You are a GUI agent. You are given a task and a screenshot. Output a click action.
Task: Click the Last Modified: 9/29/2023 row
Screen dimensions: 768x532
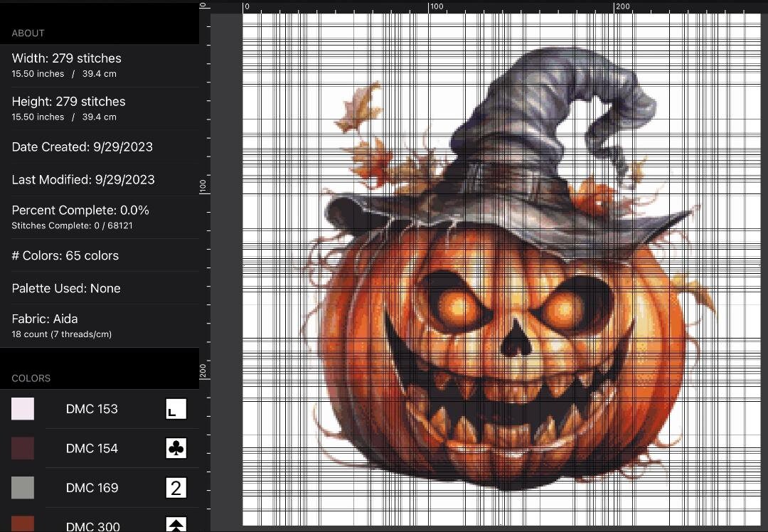[x=100, y=180]
